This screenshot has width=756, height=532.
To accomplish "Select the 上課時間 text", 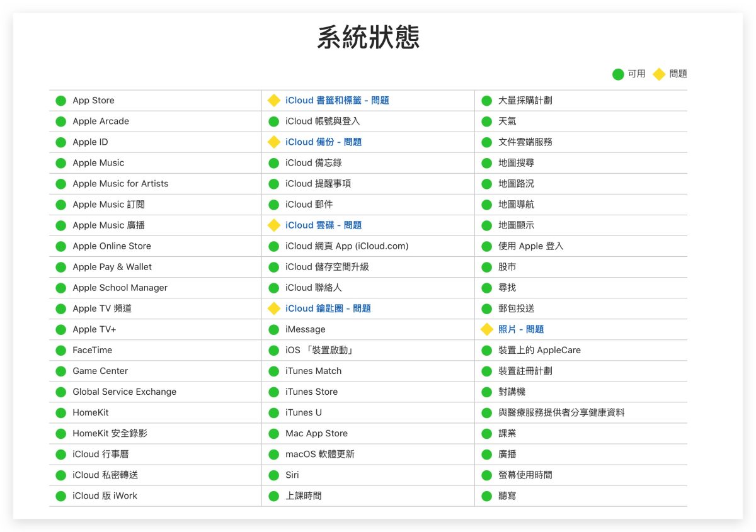I will [x=304, y=495].
